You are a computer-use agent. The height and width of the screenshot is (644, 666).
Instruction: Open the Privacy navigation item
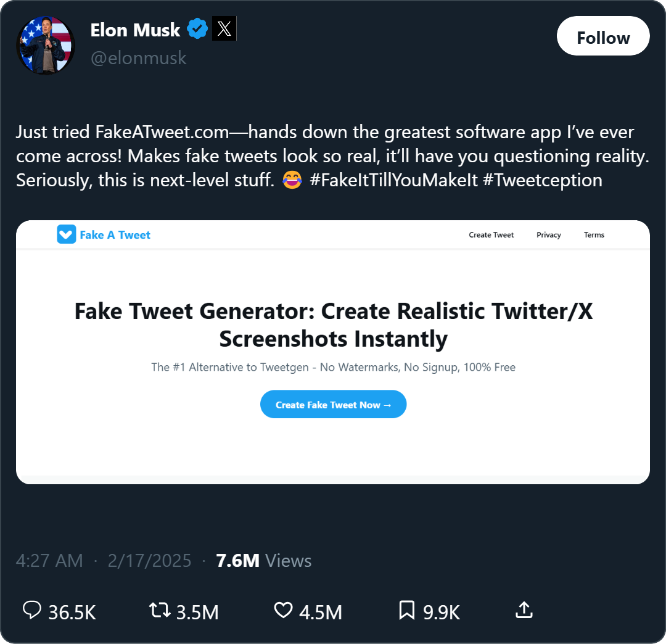(x=548, y=235)
